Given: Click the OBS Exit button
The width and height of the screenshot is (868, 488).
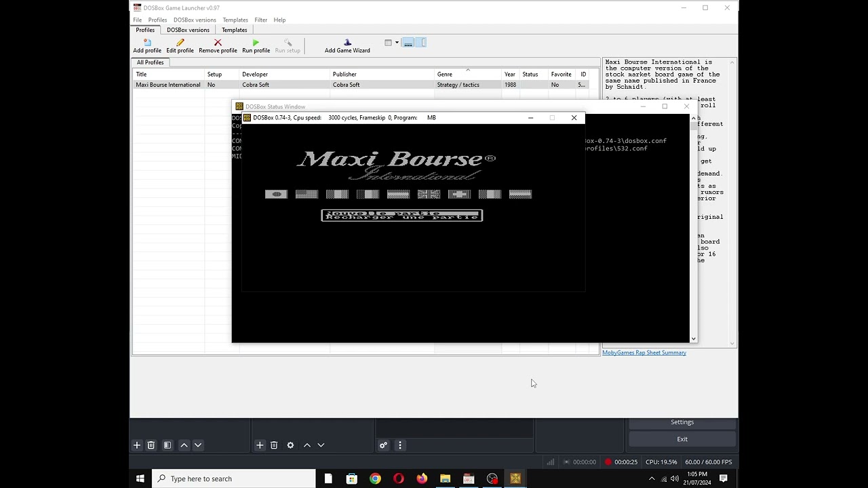Looking at the screenshot, I should click(682, 439).
